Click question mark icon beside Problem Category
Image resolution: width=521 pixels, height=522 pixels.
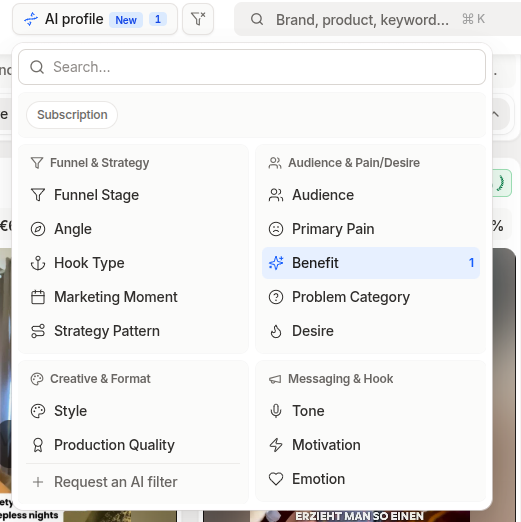click(276, 297)
